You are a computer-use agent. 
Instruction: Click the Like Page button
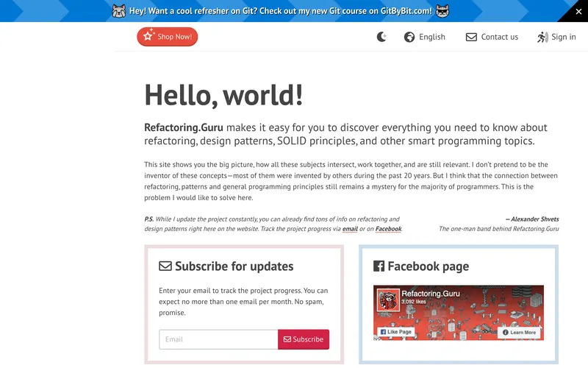pos(396,332)
